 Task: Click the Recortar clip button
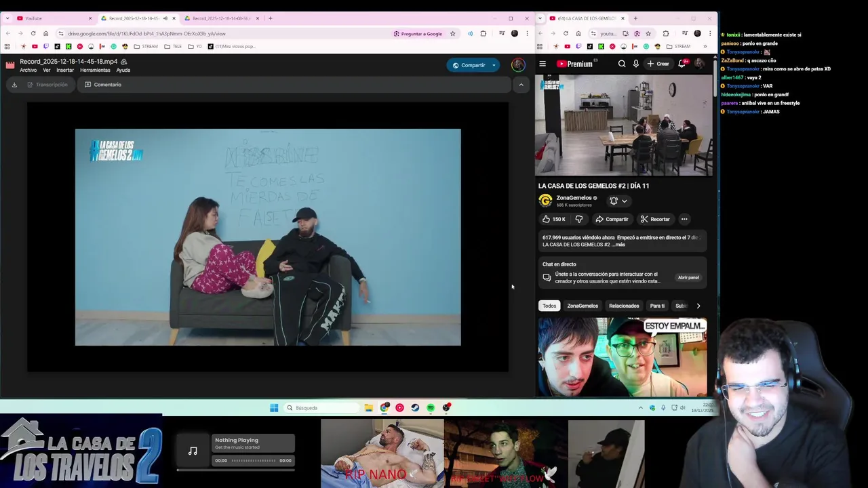(655, 219)
